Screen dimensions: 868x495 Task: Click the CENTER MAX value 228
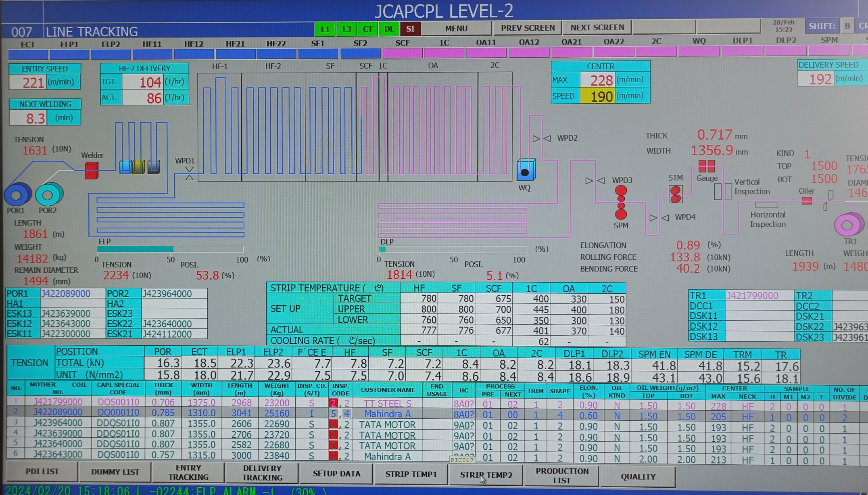tap(597, 80)
